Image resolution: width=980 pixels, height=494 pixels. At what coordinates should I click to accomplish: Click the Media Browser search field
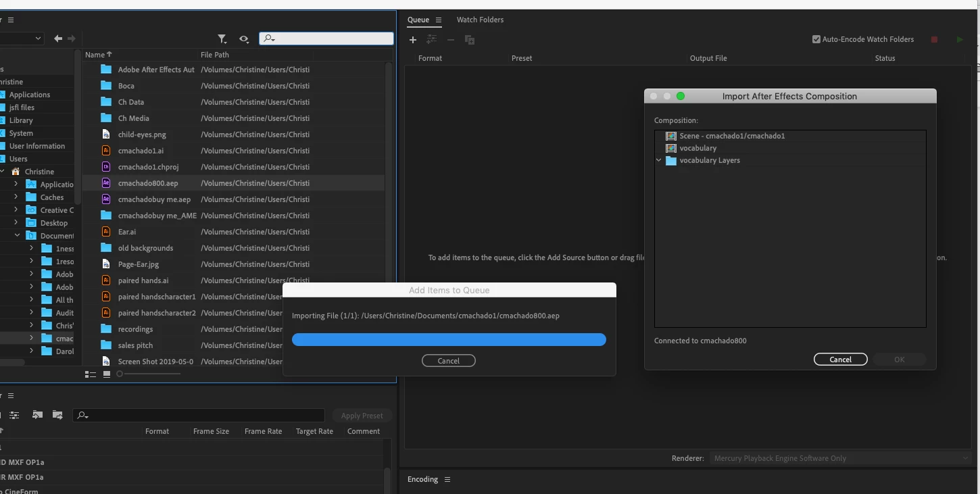coord(326,39)
